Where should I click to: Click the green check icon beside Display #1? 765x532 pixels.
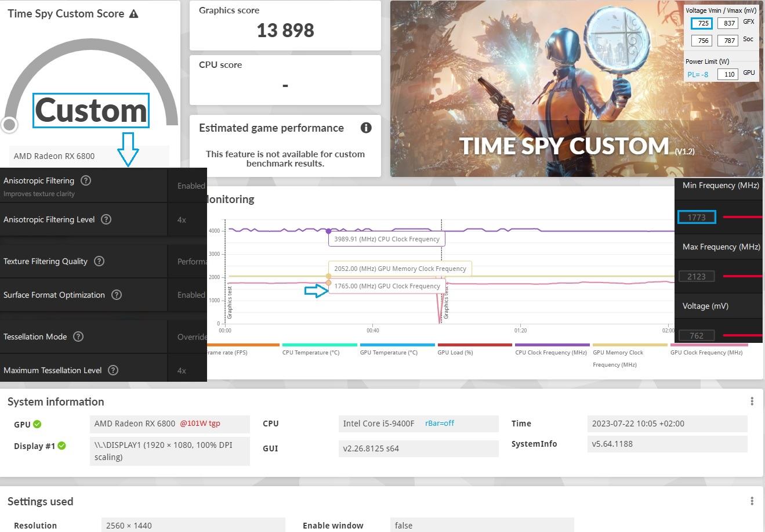click(x=61, y=446)
